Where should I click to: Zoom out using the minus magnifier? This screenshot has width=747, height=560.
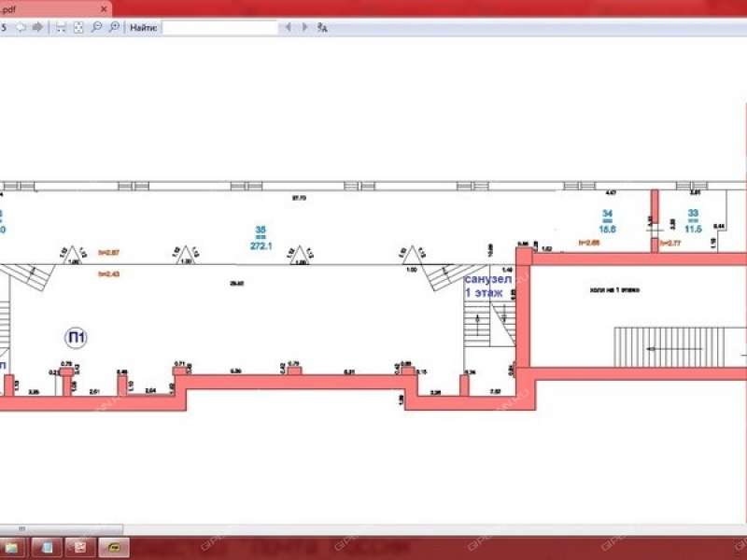coord(96,27)
